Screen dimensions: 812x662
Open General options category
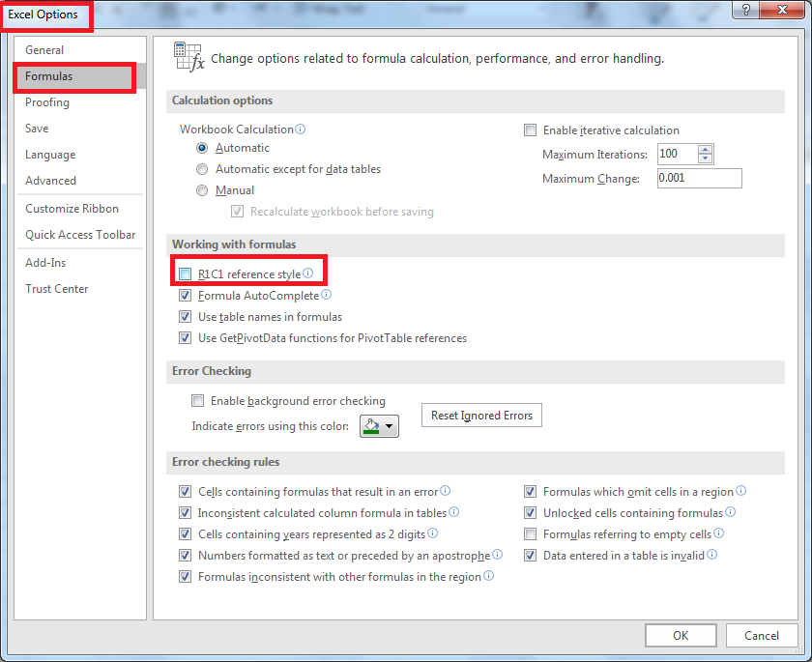(x=79, y=50)
